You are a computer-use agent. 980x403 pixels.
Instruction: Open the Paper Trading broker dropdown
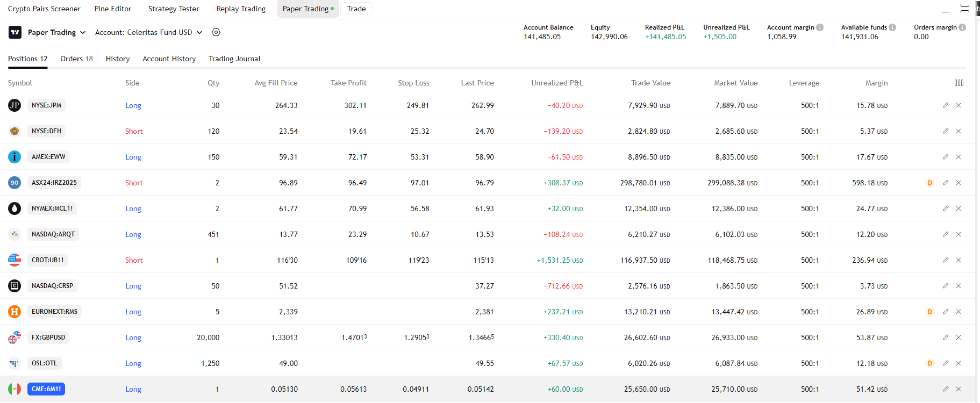tap(57, 32)
